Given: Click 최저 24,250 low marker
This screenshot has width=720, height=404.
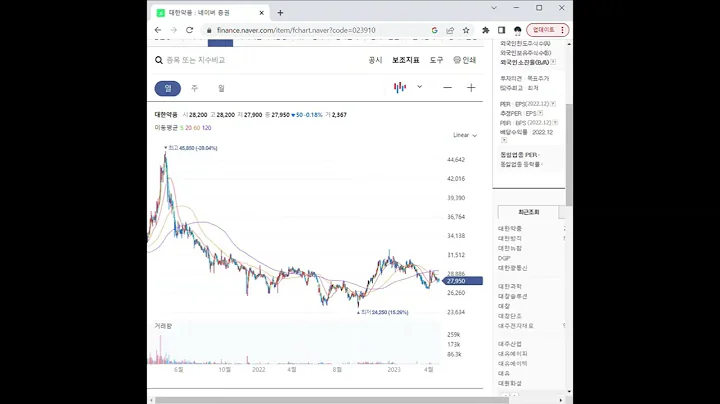Looking at the screenshot, I should 383,312.
